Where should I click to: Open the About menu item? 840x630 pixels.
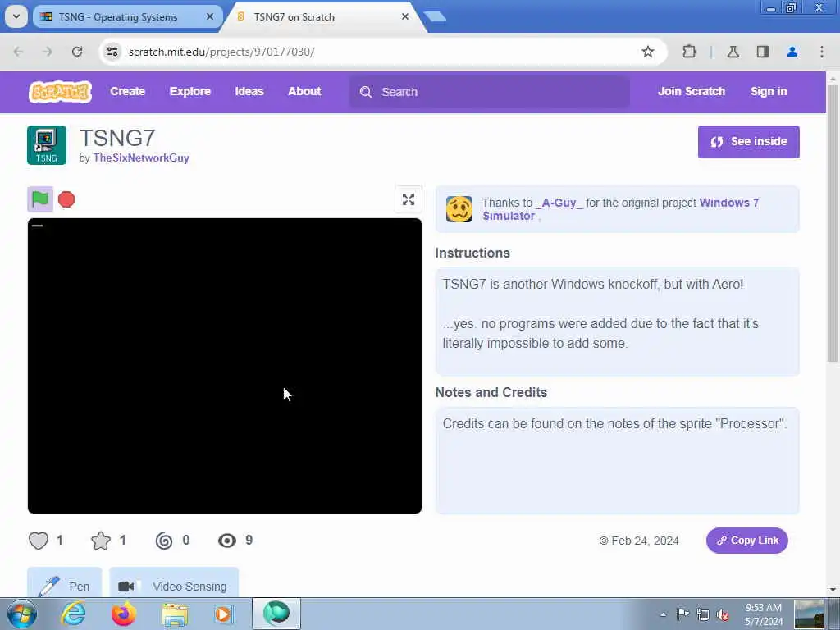point(304,92)
